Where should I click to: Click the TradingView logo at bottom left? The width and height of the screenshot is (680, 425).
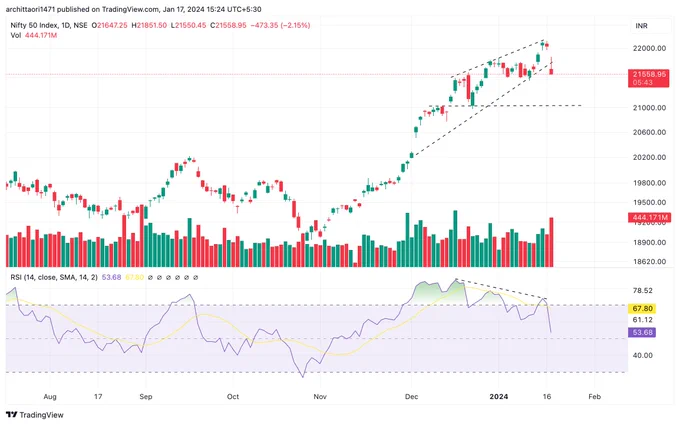click(x=35, y=415)
